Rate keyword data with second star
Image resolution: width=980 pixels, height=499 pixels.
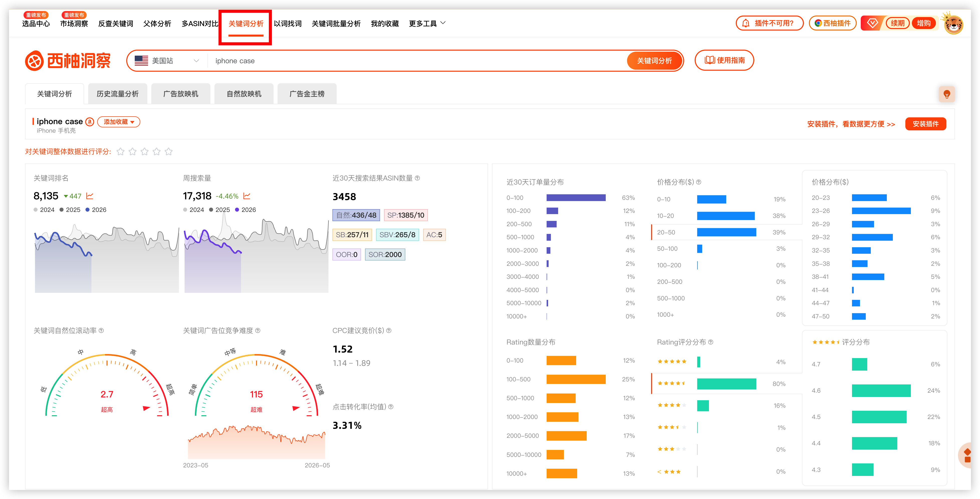pos(132,152)
